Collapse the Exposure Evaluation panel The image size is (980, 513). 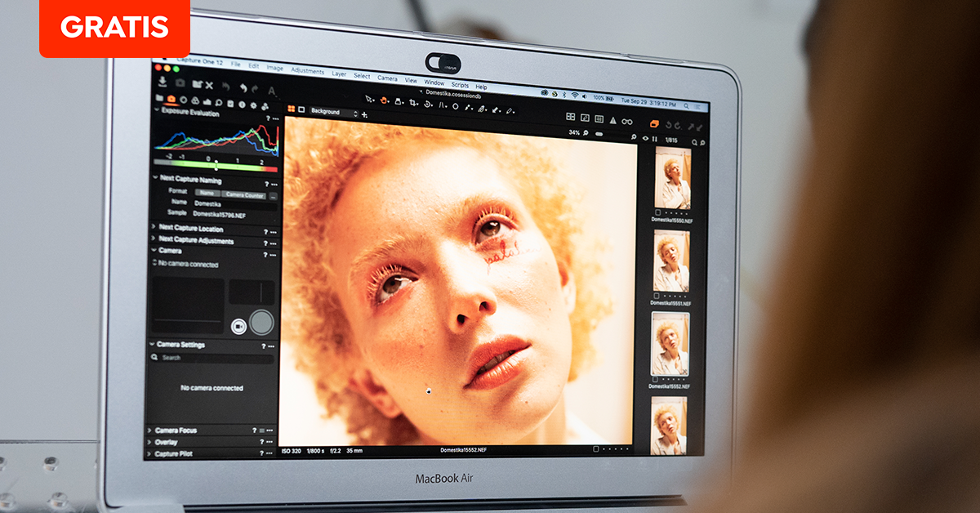(x=157, y=109)
